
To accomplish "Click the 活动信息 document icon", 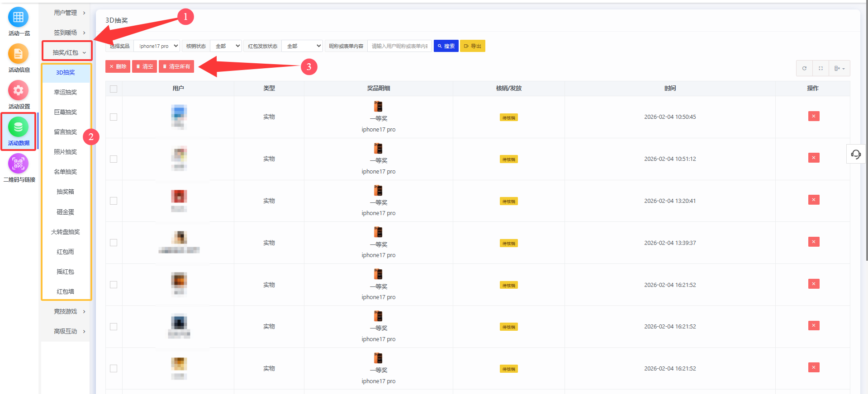I will tap(18, 54).
